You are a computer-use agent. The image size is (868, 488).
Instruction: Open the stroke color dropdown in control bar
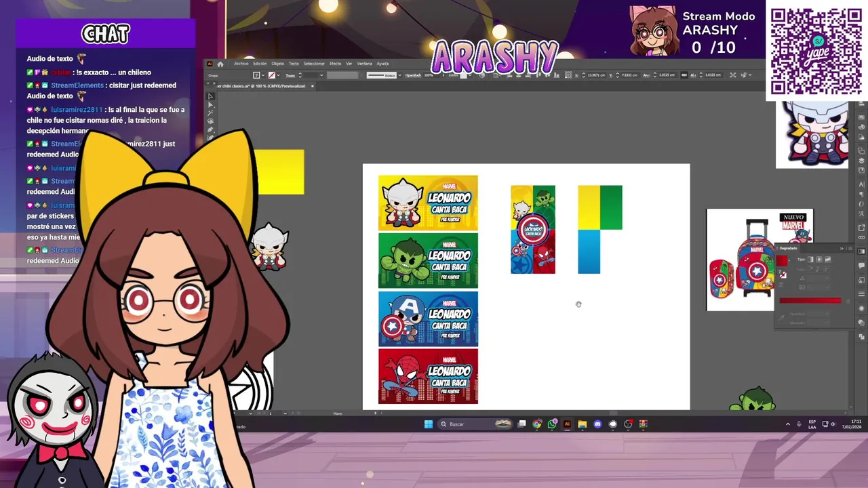tap(279, 75)
